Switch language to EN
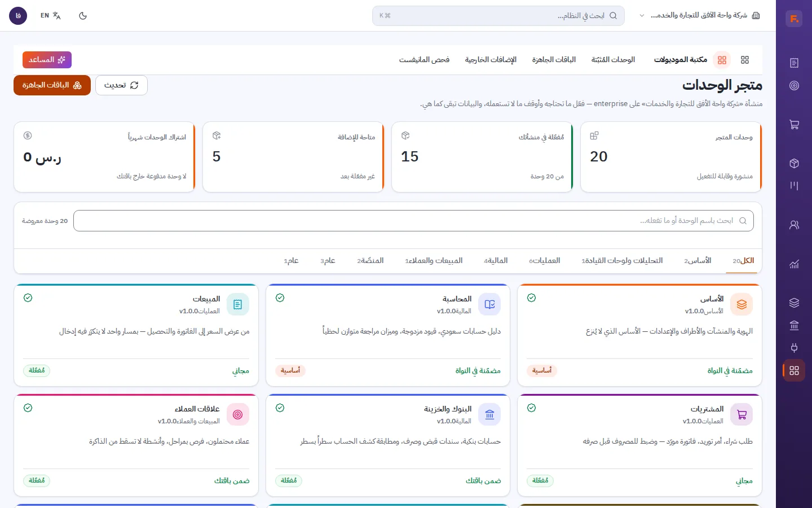Screen dimensions: 812x508 tap(51, 16)
